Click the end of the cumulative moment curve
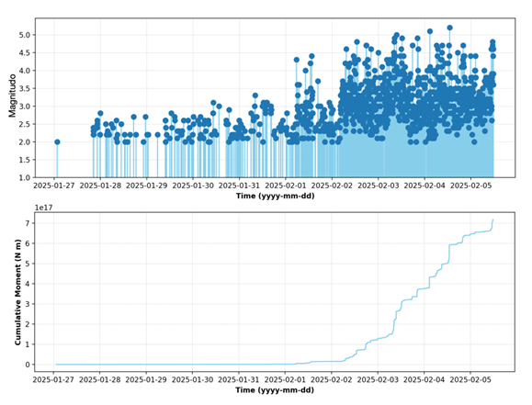The height and width of the screenshot is (405, 532). [493, 219]
